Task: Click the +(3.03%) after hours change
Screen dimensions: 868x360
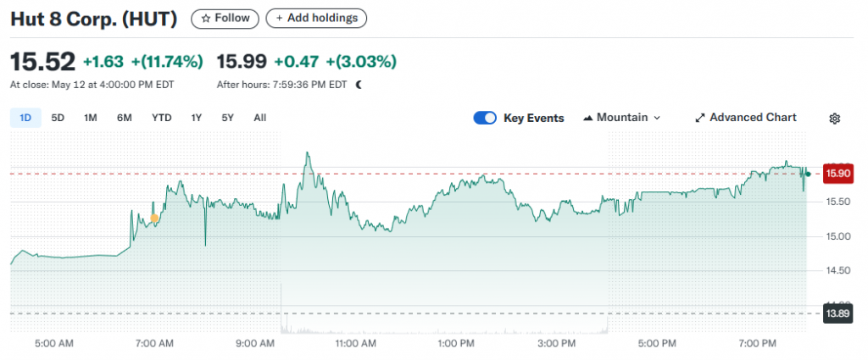Action: tap(361, 61)
